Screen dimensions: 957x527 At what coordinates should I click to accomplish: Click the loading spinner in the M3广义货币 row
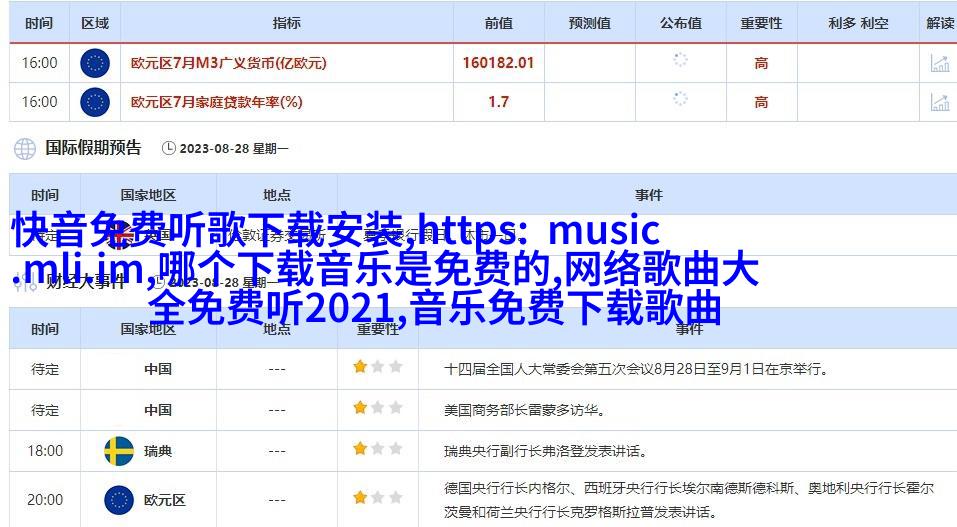click(x=680, y=60)
